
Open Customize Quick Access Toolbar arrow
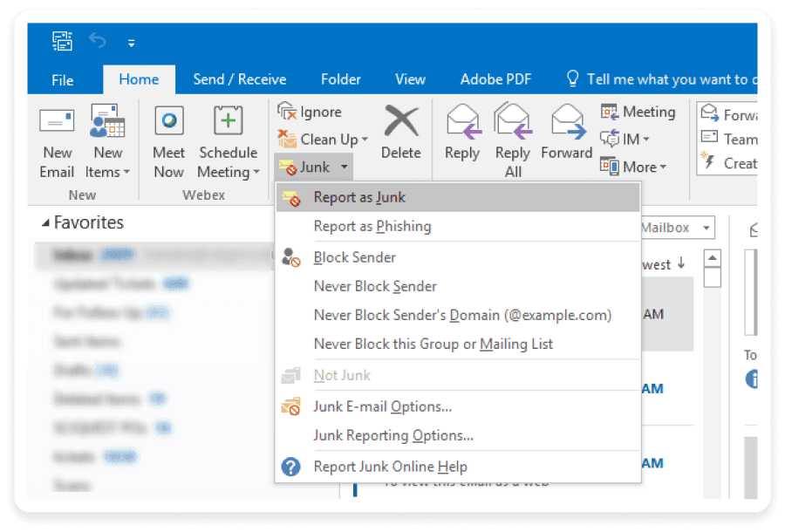[x=131, y=43]
